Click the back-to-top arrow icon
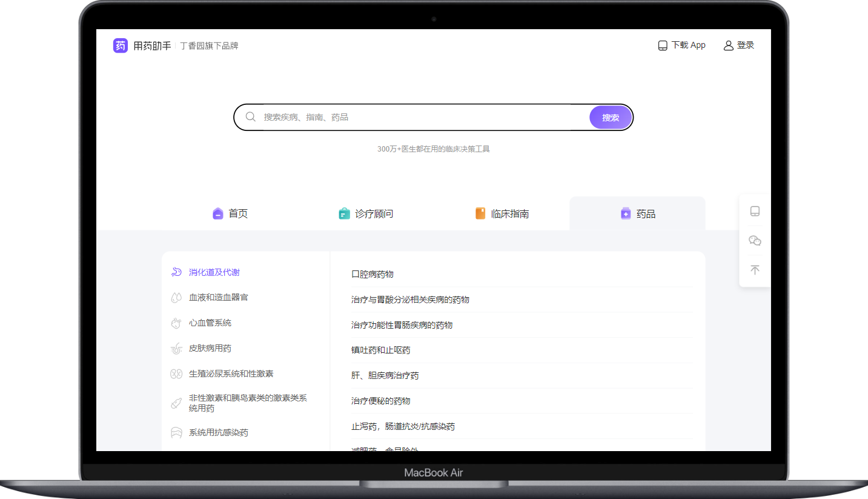Image resolution: width=868 pixels, height=499 pixels. [755, 270]
